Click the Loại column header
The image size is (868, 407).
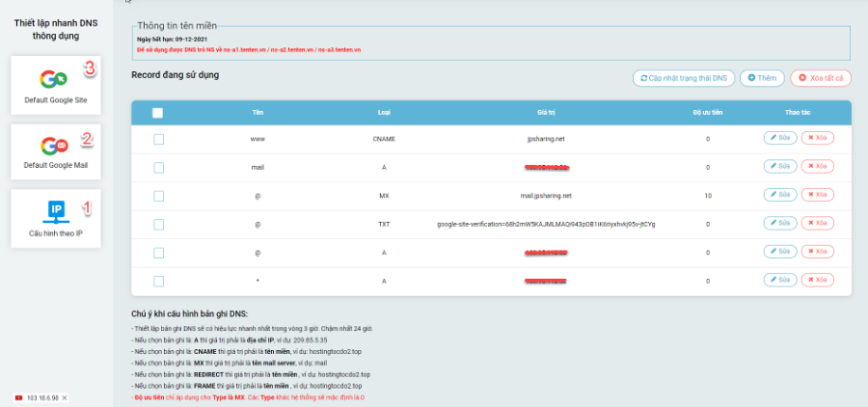click(x=384, y=113)
